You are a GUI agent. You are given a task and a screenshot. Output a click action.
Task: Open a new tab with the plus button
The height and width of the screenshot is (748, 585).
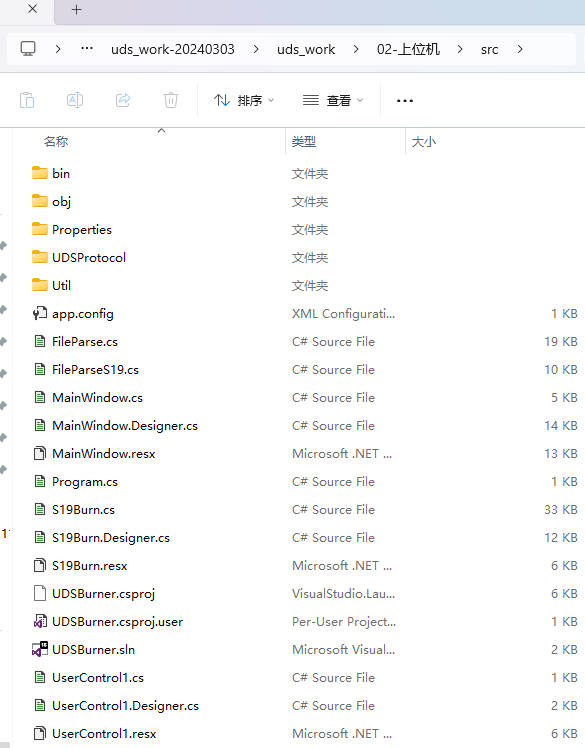76,10
